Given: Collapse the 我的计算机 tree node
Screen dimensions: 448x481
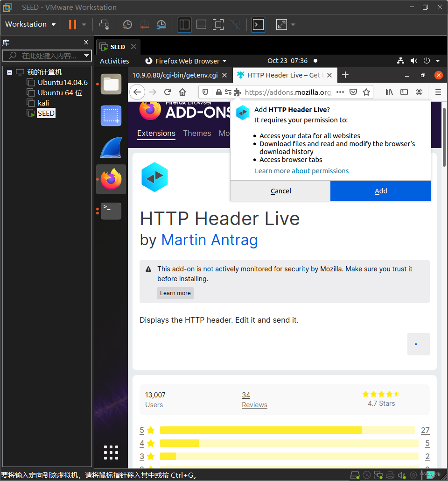Looking at the screenshot, I should pos(9,72).
